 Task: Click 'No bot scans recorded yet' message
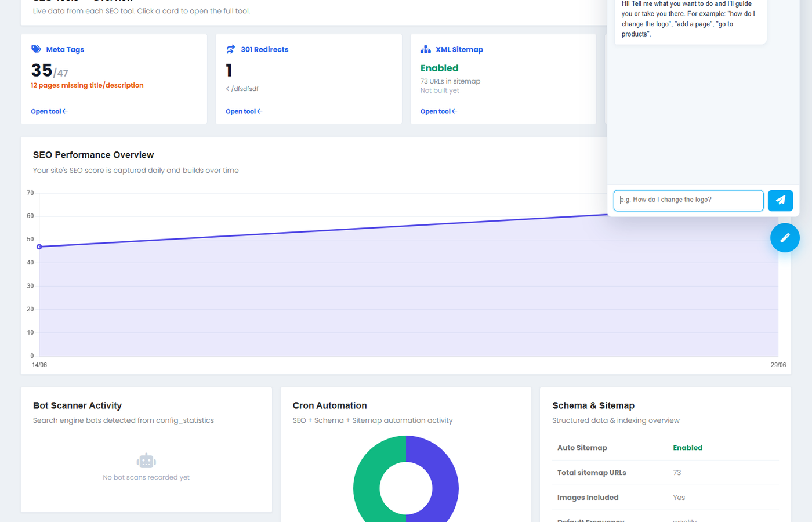click(146, 477)
